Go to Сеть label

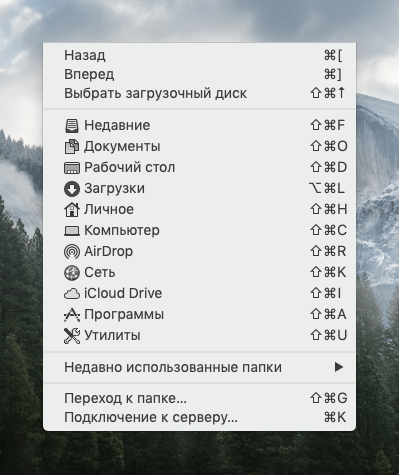100,273
